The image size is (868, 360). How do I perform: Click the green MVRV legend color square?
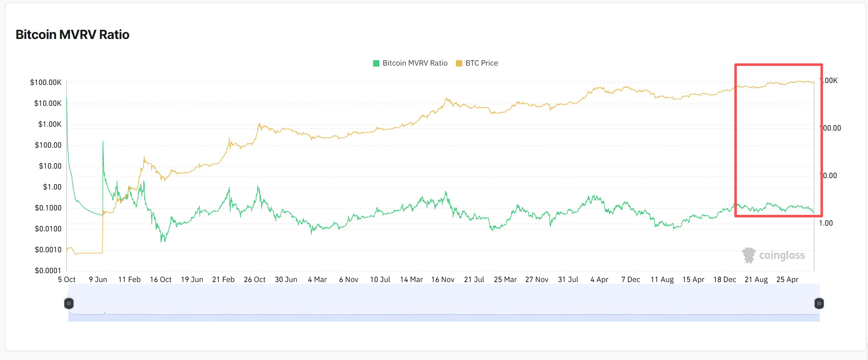376,63
